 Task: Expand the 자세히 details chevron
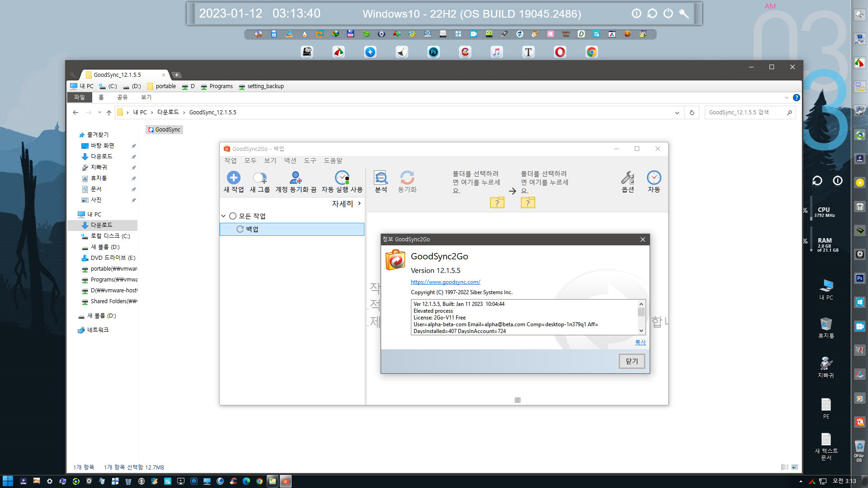(x=359, y=203)
